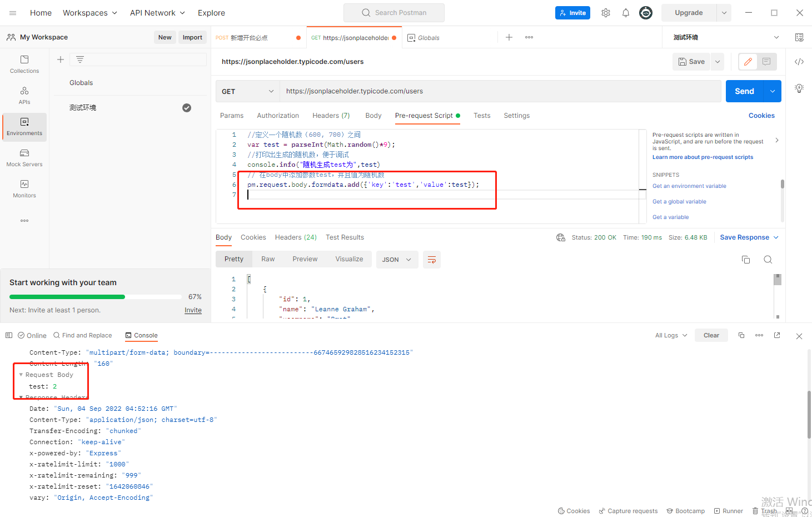The height and width of the screenshot is (517, 812).
Task: Open environment selector 测试环境 dropdown
Action: [726, 37]
